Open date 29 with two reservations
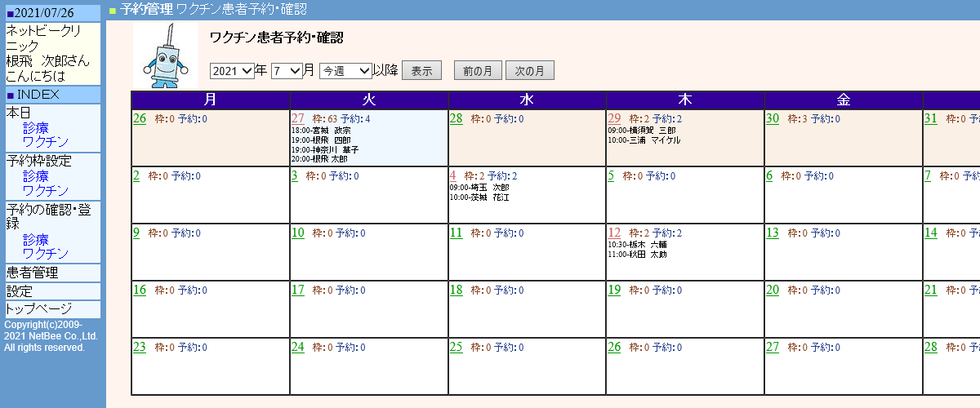 [x=615, y=119]
